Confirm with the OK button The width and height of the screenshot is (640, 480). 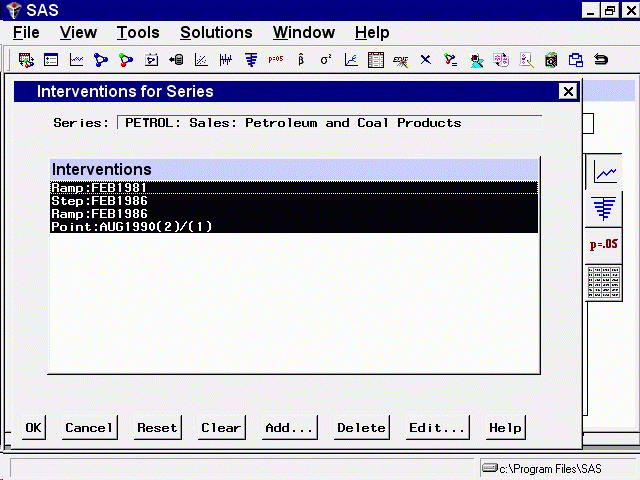[33, 427]
